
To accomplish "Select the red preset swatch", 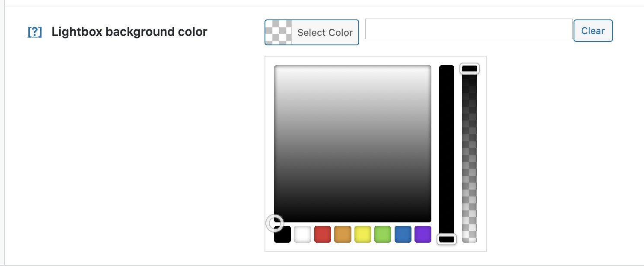I will [322, 234].
